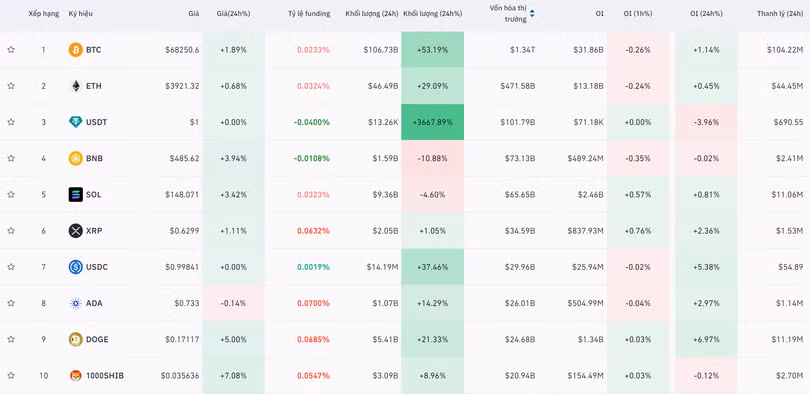
Task: Open the ADA symbol link
Action: click(94, 303)
